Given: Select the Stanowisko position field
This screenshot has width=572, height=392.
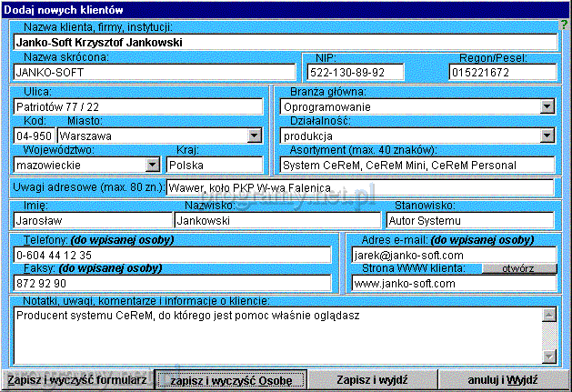Looking at the screenshot, I should click(469, 219).
